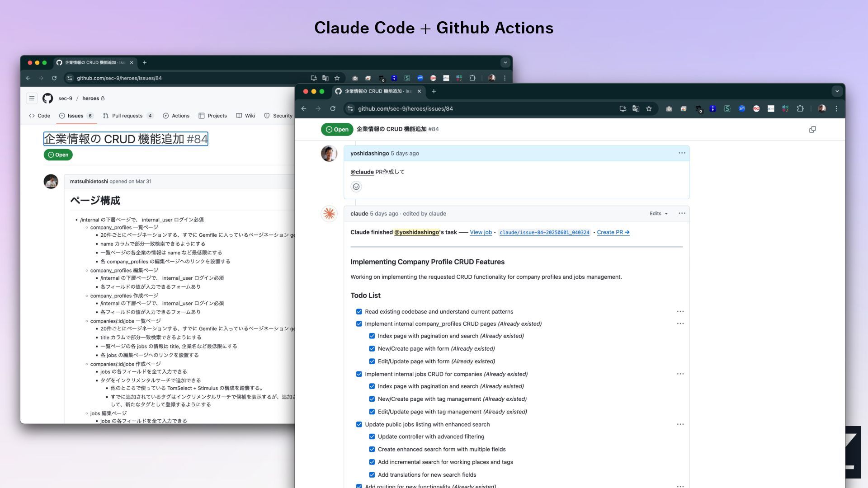Screen dimensions: 868x488
Task: Open claude/issue-84-20250601_040324 branch link
Action: pyautogui.click(x=544, y=232)
